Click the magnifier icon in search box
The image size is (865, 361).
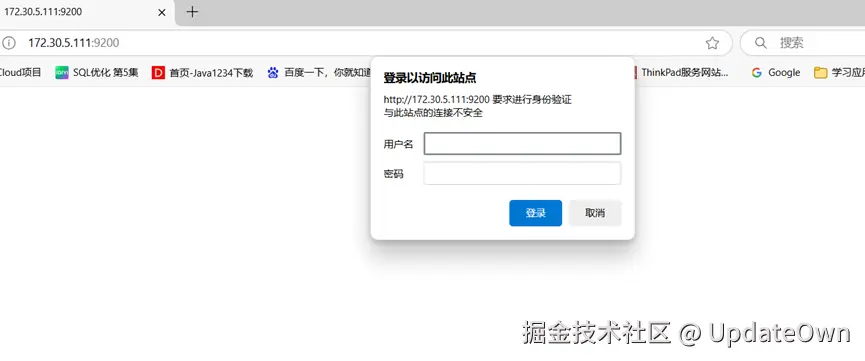(x=761, y=43)
